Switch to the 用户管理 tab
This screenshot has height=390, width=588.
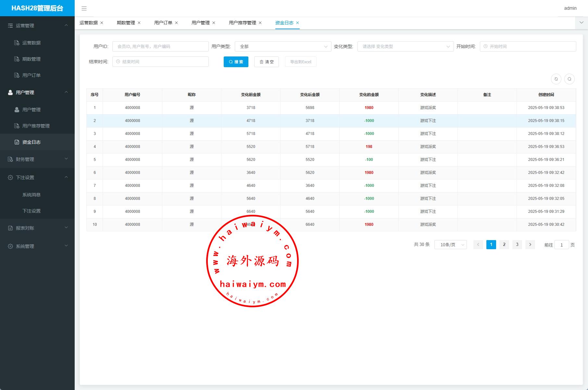click(200, 23)
